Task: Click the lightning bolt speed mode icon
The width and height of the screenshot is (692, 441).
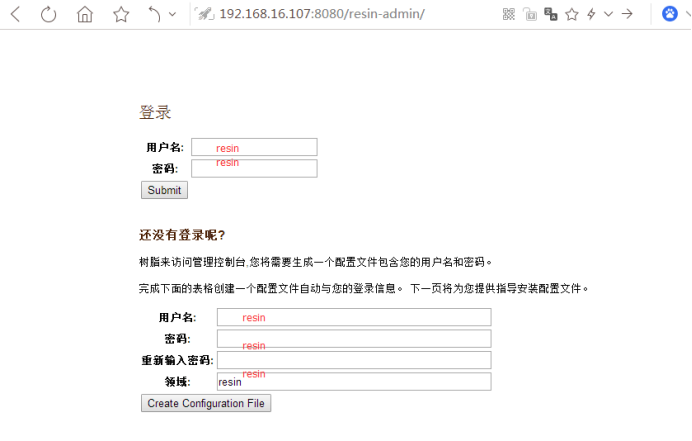Action: [x=591, y=14]
